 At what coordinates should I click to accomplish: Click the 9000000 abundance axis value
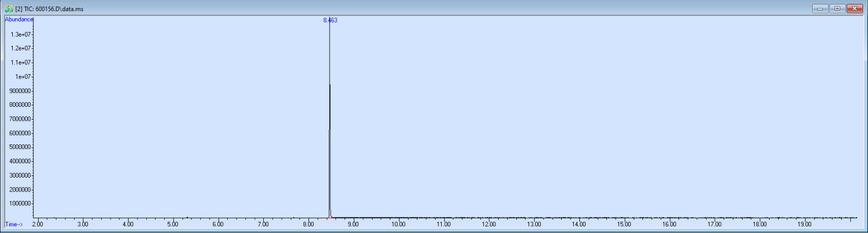[x=20, y=91]
